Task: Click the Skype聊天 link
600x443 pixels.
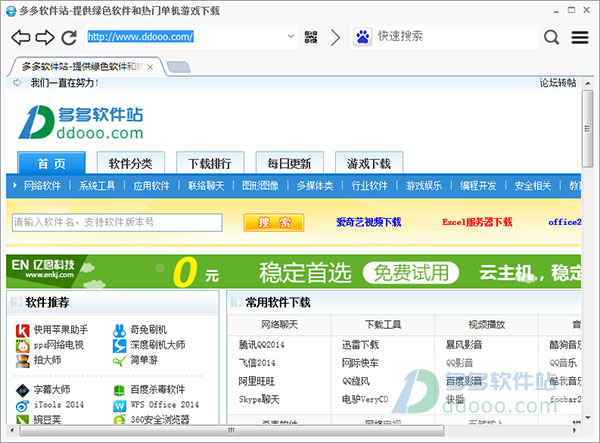Action: (259, 399)
